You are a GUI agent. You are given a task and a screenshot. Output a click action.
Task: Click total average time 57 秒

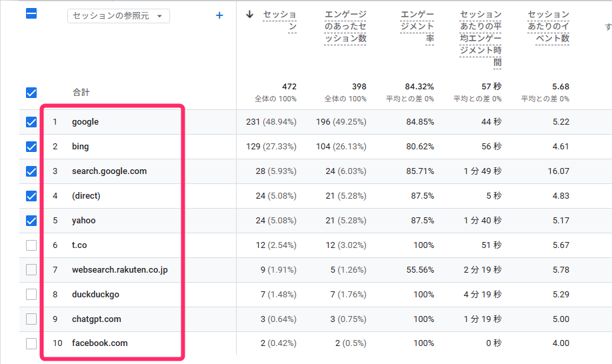point(491,87)
